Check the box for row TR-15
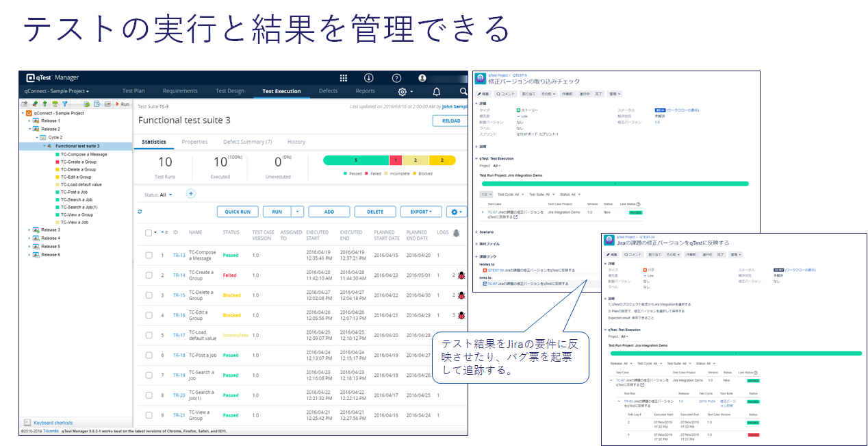 [x=149, y=295]
